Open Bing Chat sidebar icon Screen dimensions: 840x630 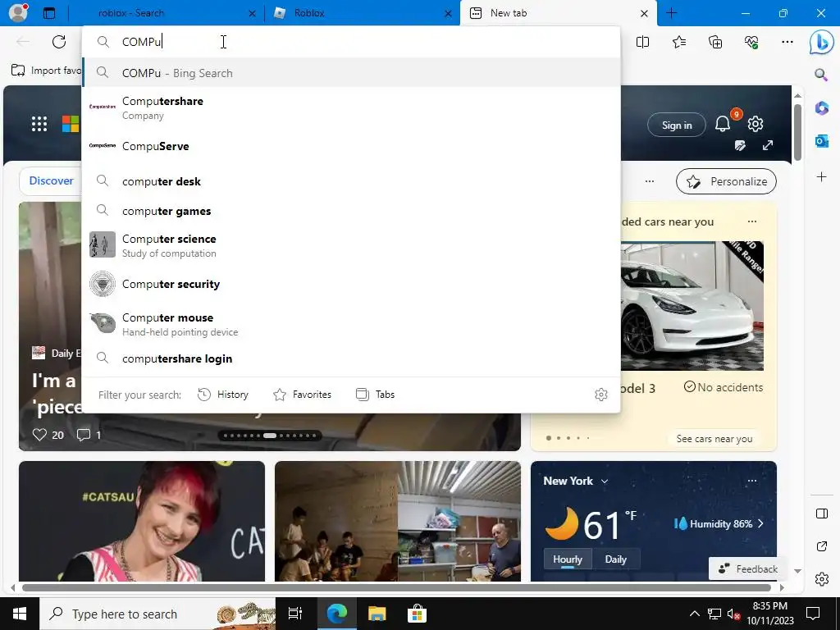coord(821,43)
